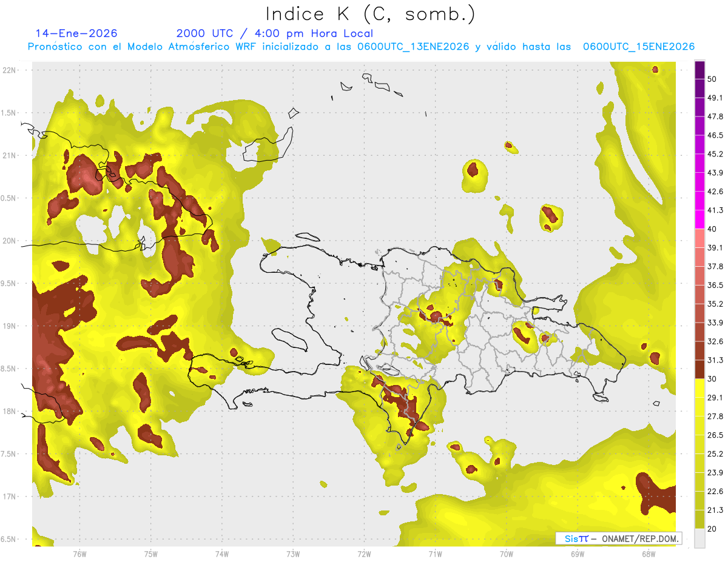
Task: Select the "47.8" colorbar value
Action: [715, 116]
